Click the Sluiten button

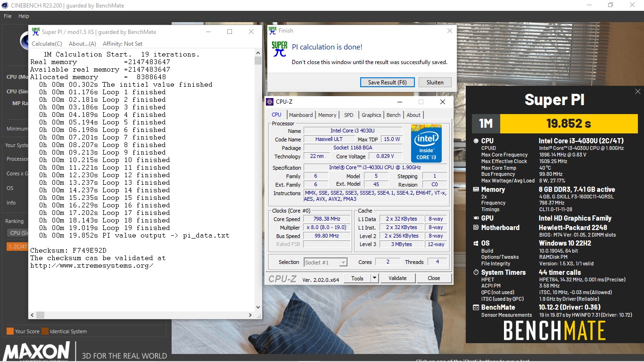pyautogui.click(x=435, y=82)
